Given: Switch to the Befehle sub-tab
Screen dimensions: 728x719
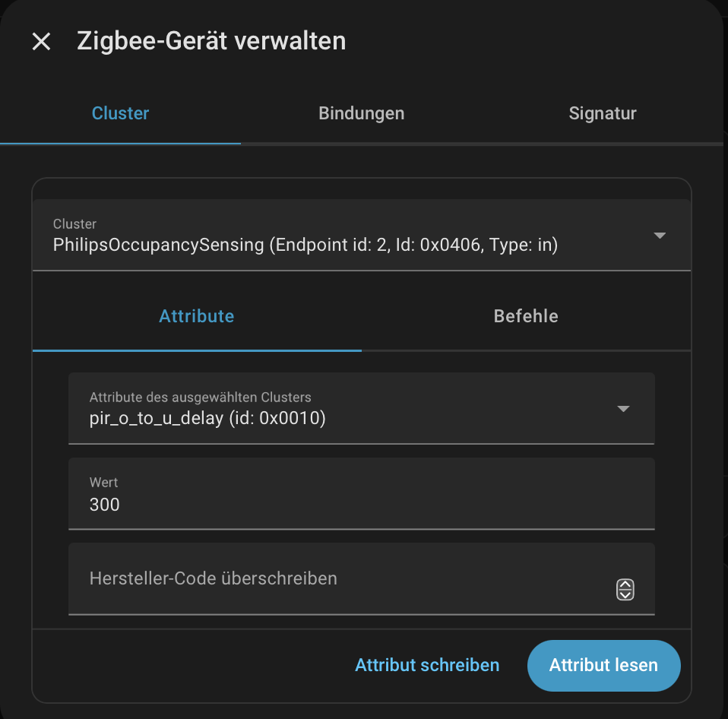Looking at the screenshot, I should (x=526, y=316).
